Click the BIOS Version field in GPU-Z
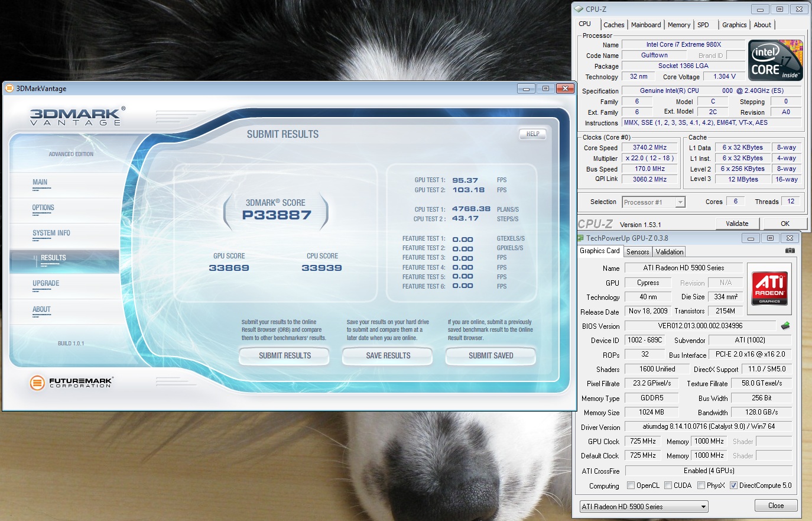The width and height of the screenshot is (812, 521). pyautogui.click(x=700, y=326)
